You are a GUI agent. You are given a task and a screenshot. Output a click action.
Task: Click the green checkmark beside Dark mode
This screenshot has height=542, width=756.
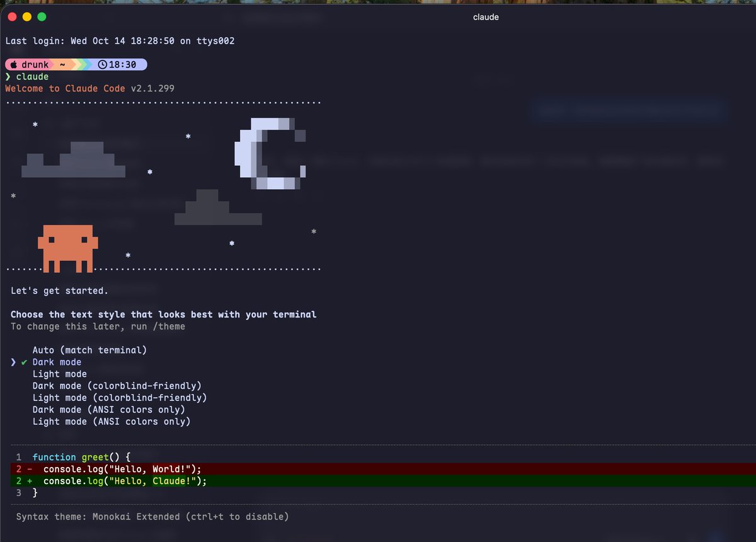pos(24,362)
